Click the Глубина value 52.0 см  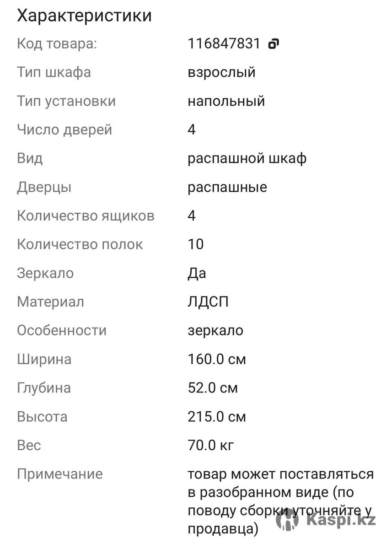coord(213,388)
